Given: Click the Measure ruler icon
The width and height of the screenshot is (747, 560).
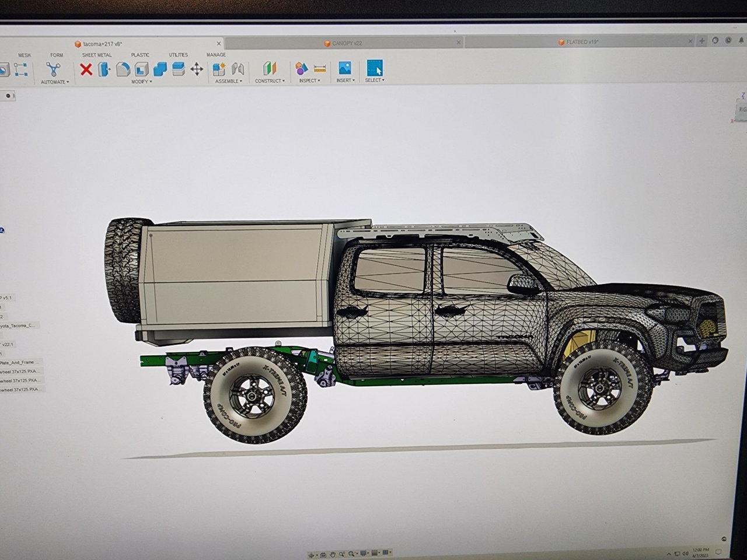Looking at the screenshot, I should (320, 68).
